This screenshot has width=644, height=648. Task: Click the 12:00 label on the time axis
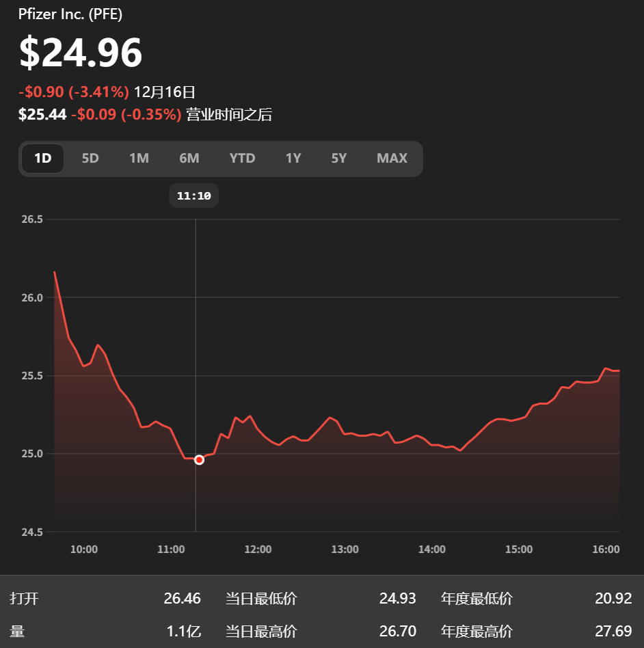click(x=258, y=549)
